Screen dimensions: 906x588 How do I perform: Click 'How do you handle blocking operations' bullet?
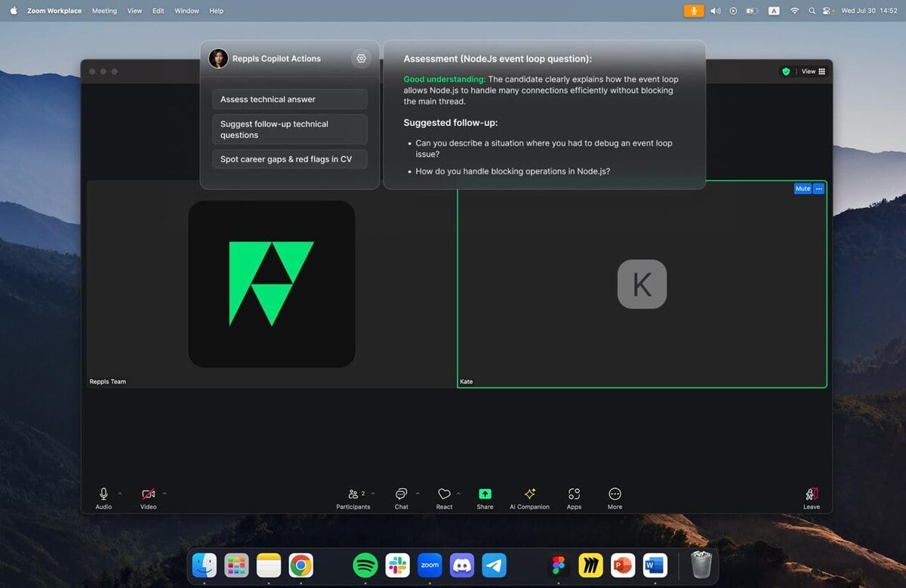pyautogui.click(x=513, y=171)
